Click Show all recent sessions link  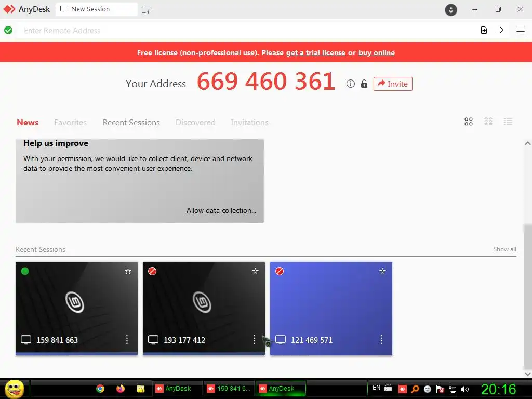coord(505,249)
